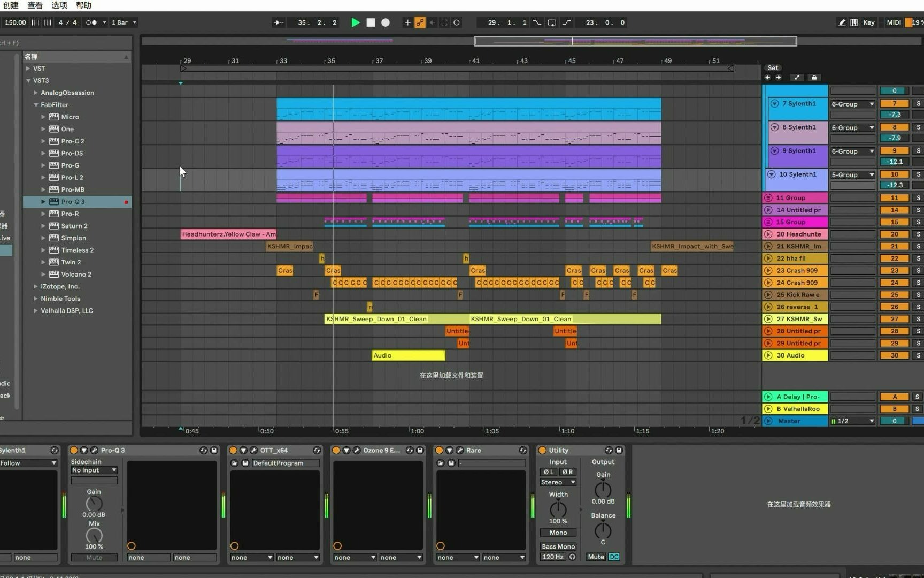Screen dimensions: 924x578
Task: Solo the 23 Crash 909 track
Action: [918, 270]
